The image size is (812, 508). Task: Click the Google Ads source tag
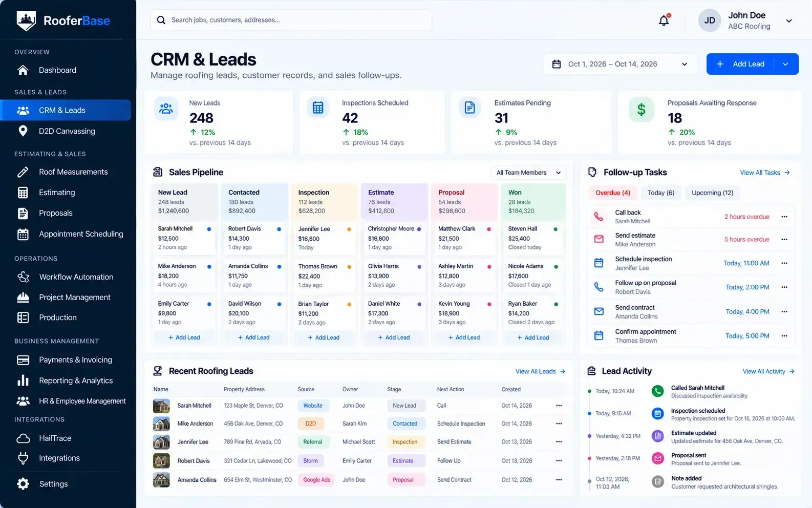[316, 480]
